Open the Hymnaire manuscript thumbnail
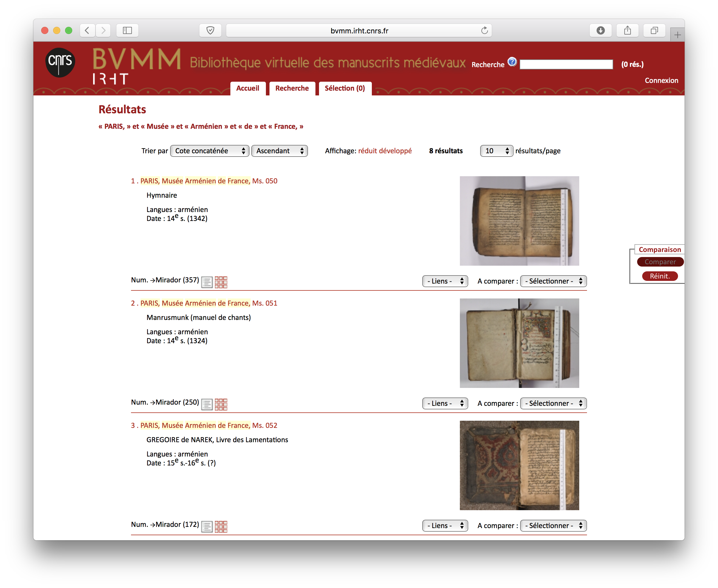718x588 pixels. 519,221
